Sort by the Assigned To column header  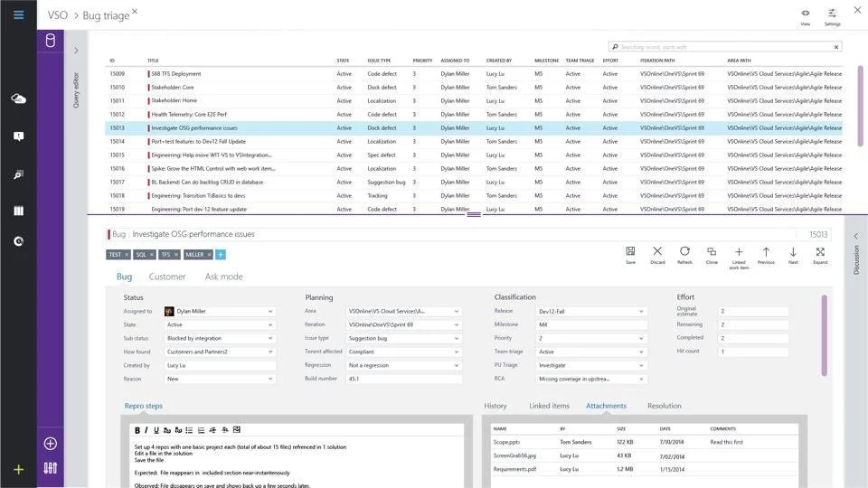[x=455, y=61]
